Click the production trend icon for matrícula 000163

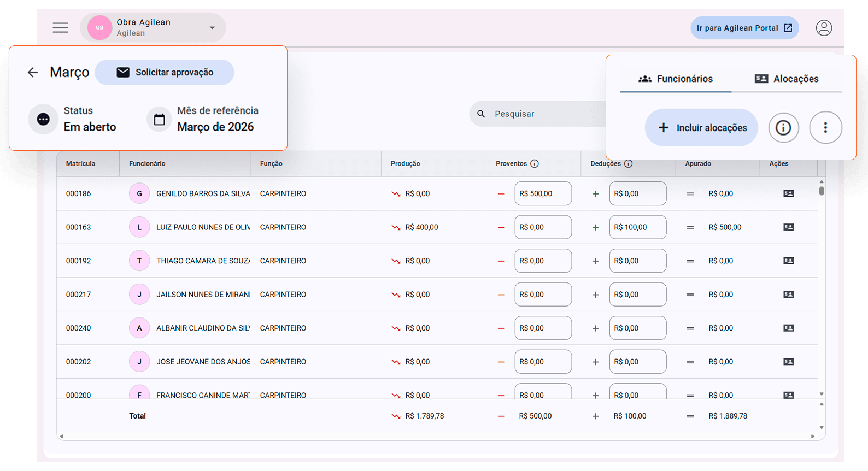396,227
